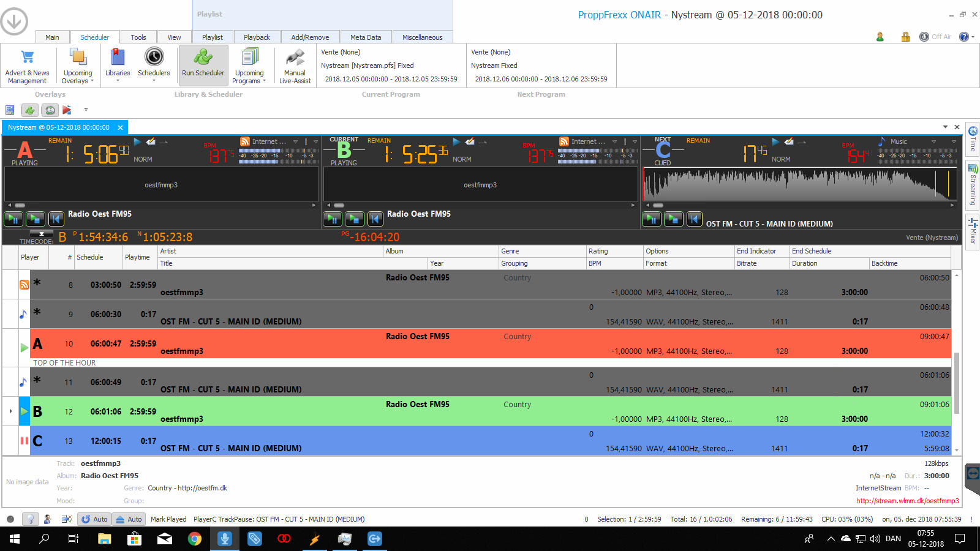Click the user profile icon at top right

(x=880, y=37)
